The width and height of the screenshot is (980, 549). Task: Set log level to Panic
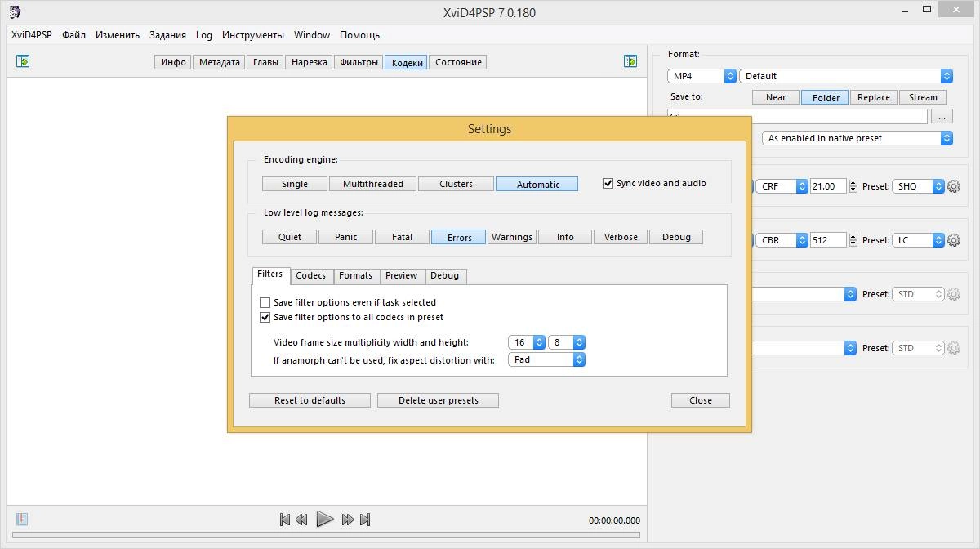(346, 237)
